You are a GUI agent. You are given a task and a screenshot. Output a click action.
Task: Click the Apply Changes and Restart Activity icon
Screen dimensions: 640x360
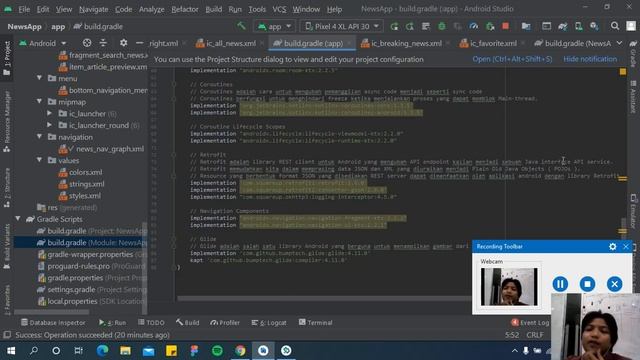410,27
